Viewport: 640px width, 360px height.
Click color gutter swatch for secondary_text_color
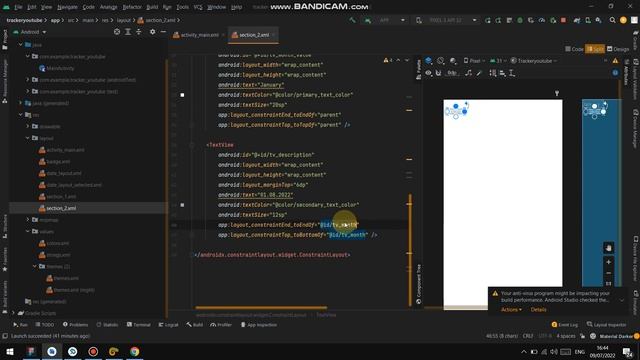pyautogui.click(x=182, y=205)
